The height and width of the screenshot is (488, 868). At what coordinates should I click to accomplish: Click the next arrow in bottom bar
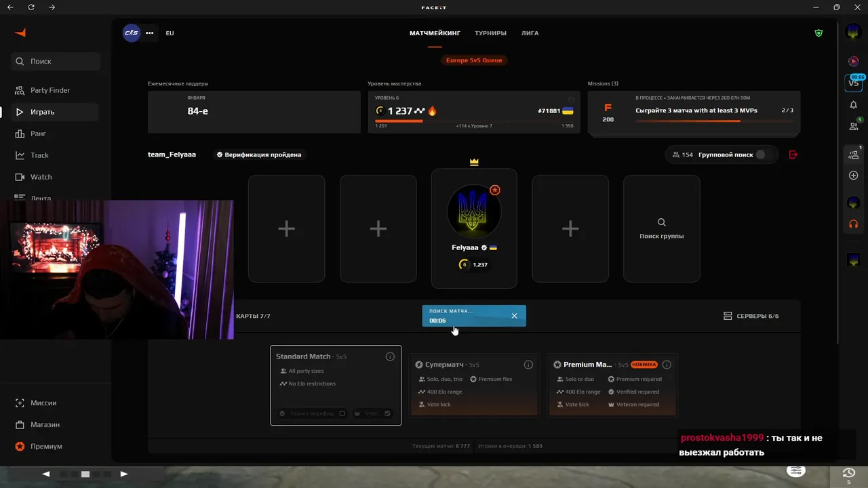124,474
